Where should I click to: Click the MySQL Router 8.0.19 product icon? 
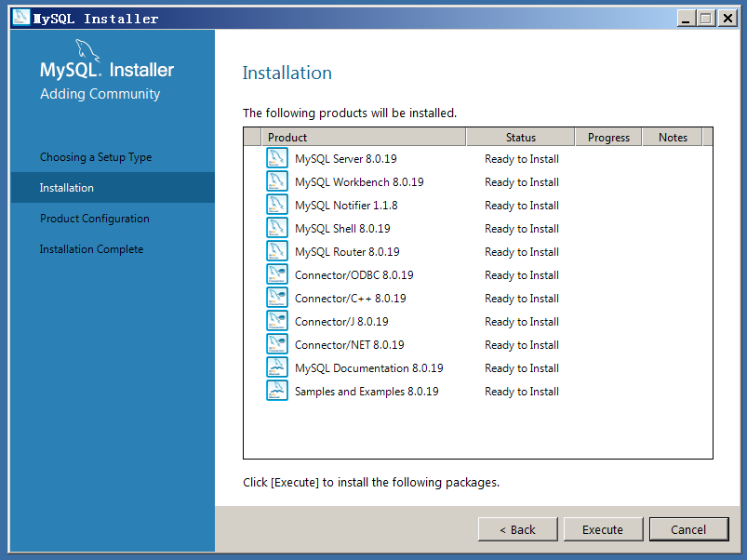(x=277, y=251)
